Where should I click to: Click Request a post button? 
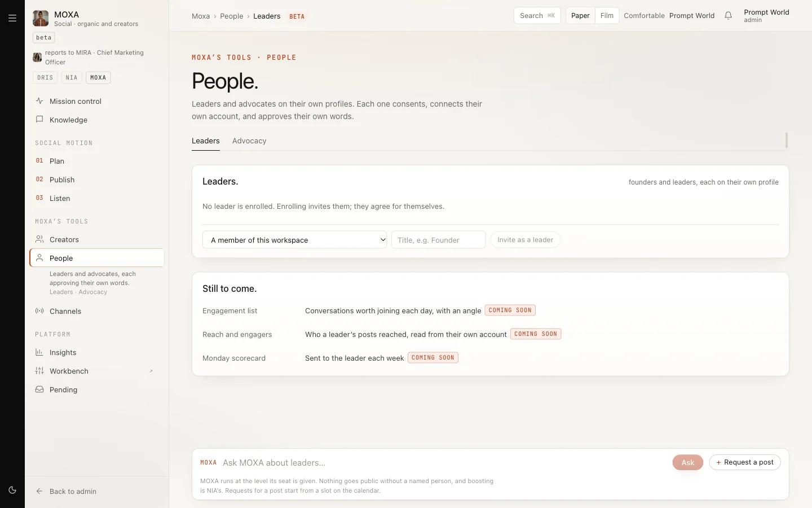coord(745,462)
